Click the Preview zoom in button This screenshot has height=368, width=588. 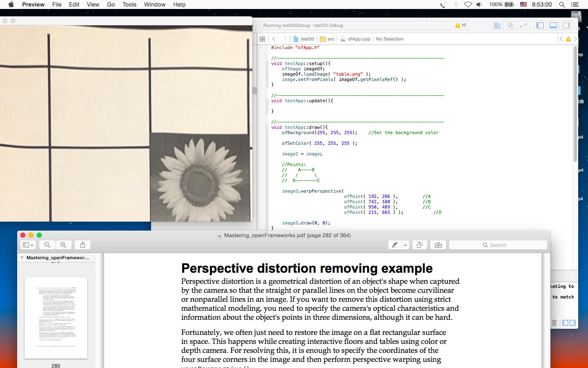(x=63, y=245)
